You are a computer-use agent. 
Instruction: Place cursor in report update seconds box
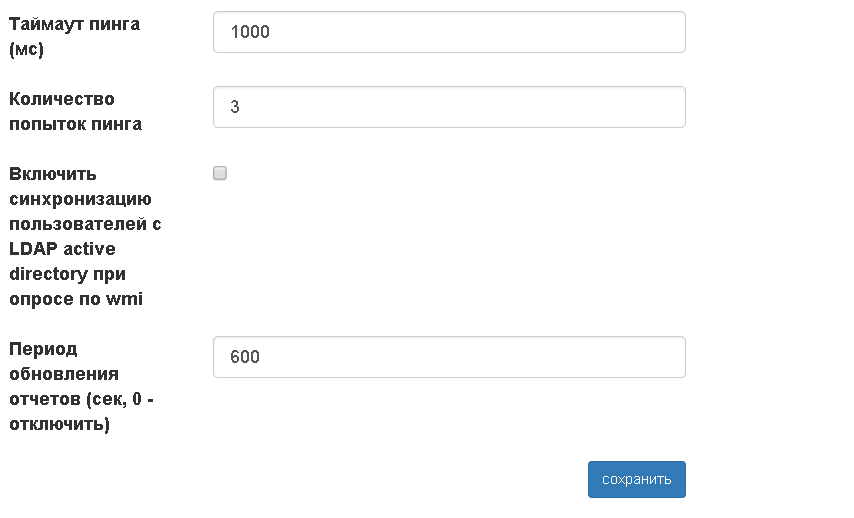pos(449,357)
